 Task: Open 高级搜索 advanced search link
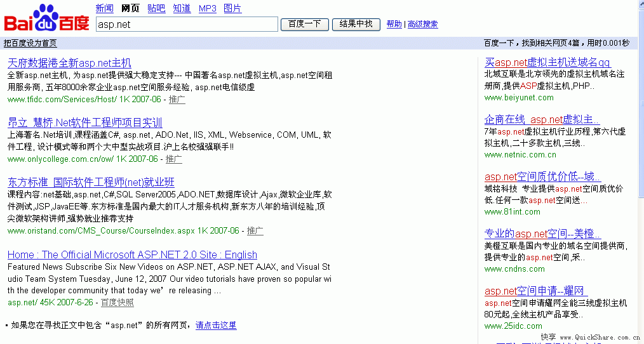(422, 24)
